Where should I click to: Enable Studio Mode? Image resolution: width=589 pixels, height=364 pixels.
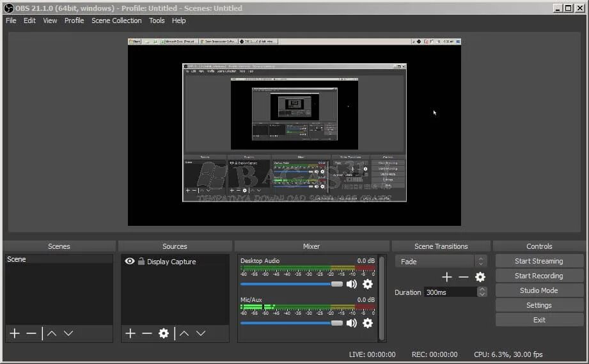pos(539,290)
